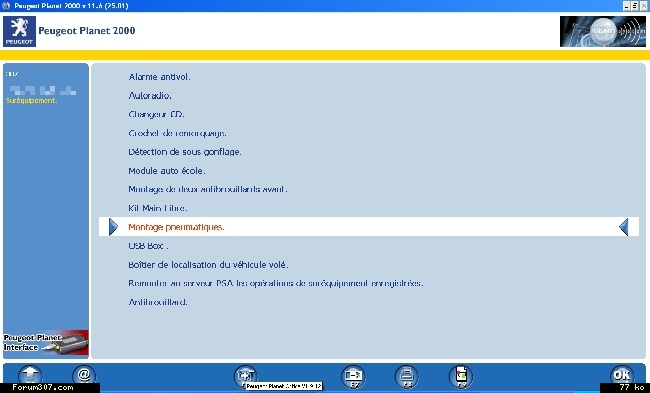The image size is (650, 393).
Task: Click the Peugeot lion logo
Action: tap(19, 31)
